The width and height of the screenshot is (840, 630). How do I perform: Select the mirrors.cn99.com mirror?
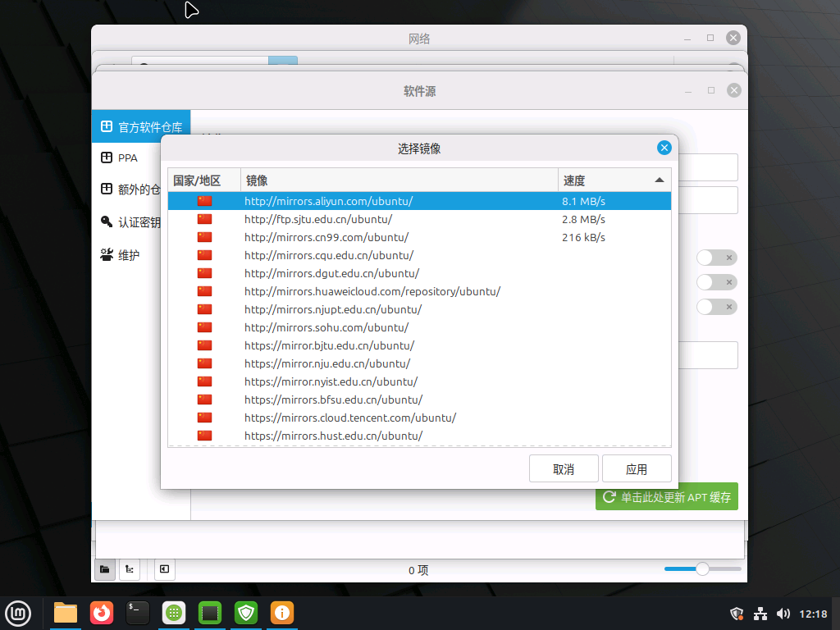coord(419,237)
